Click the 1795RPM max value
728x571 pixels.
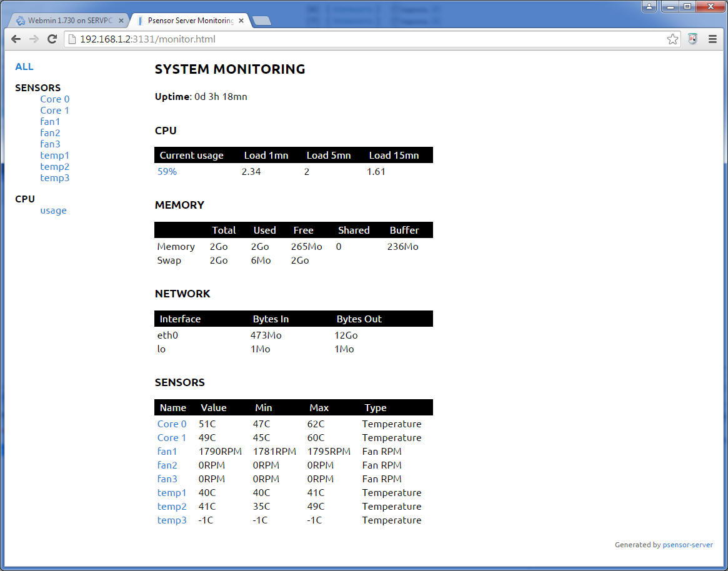pos(329,451)
